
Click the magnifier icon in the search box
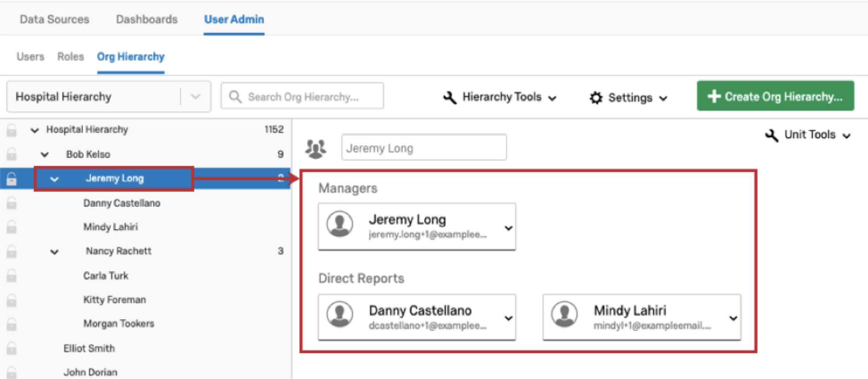pyautogui.click(x=235, y=97)
